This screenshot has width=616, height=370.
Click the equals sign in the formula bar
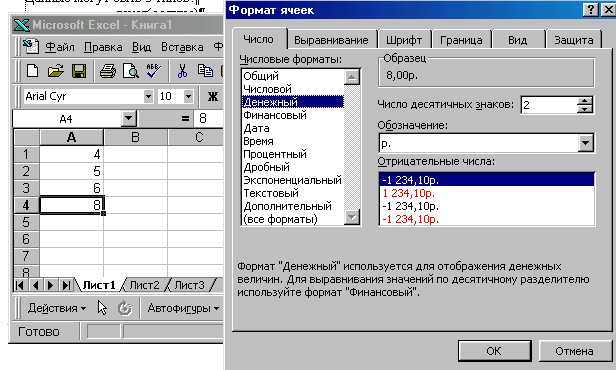point(185,118)
